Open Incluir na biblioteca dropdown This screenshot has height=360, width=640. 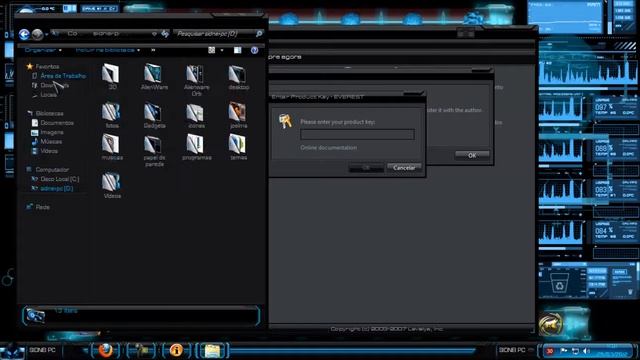[x=108, y=50]
